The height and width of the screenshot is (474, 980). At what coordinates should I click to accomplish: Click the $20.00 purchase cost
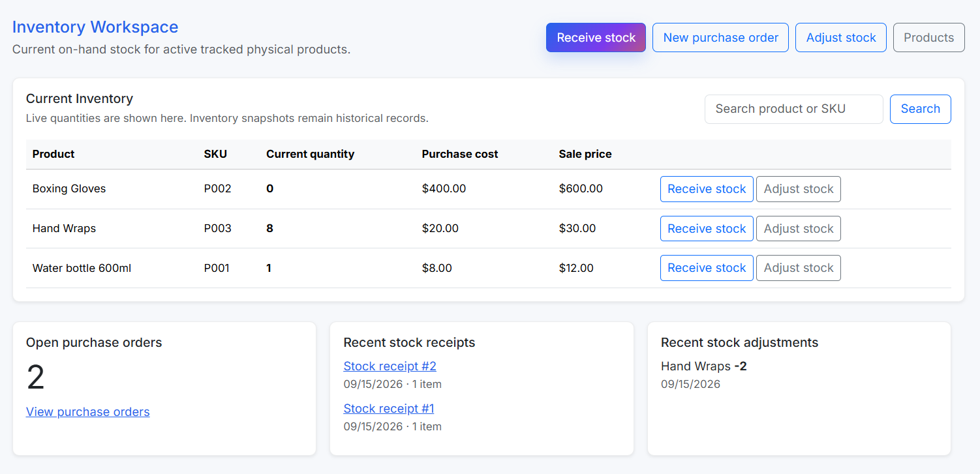[x=440, y=229]
